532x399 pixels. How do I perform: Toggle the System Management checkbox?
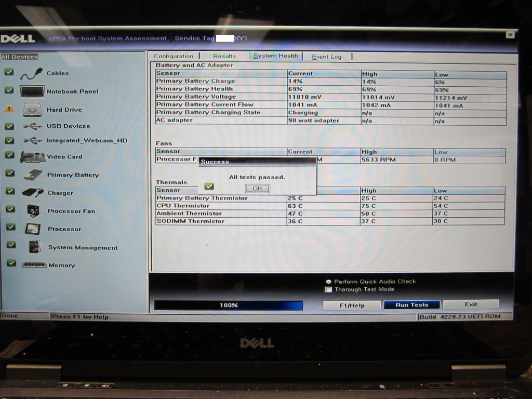pos(11,245)
